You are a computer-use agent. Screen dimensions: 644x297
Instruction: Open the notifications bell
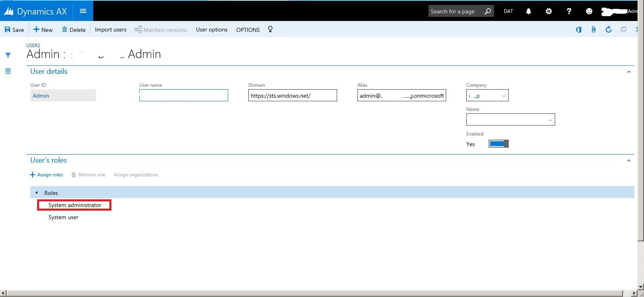(x=529, y=11)
